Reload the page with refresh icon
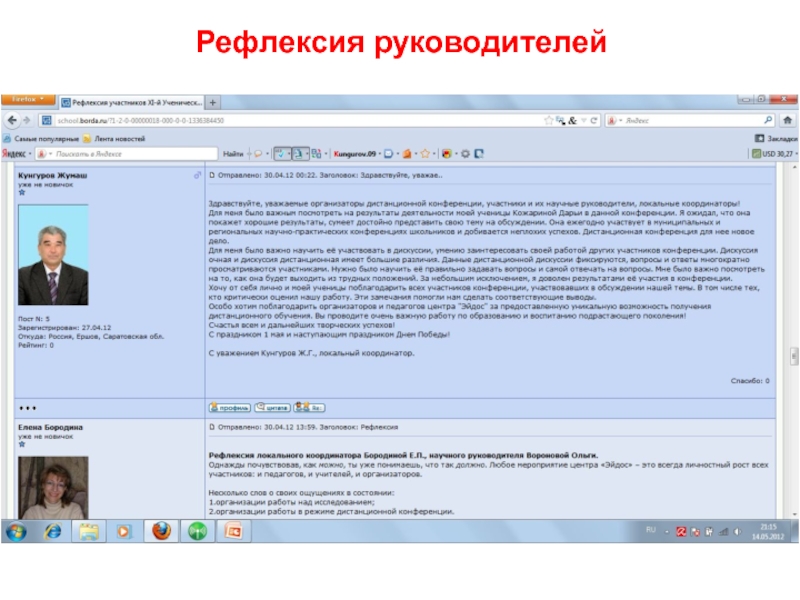This screenshot has width=800, height=600. point(593,120)
